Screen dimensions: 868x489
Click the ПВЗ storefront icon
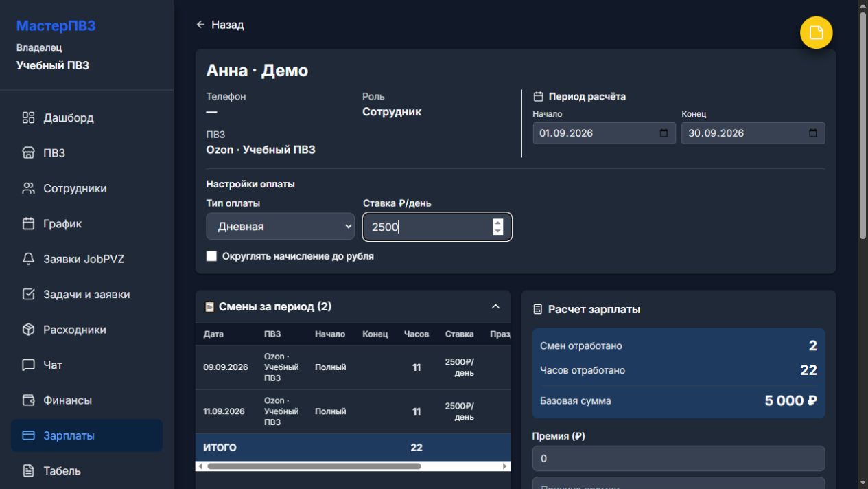pos(28,153)
